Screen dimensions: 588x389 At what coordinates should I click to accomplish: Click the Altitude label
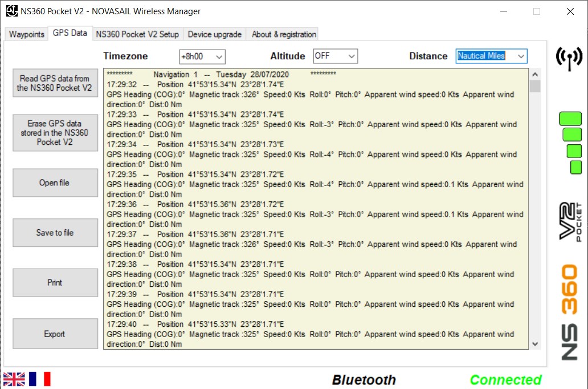[x=288, y=56]
